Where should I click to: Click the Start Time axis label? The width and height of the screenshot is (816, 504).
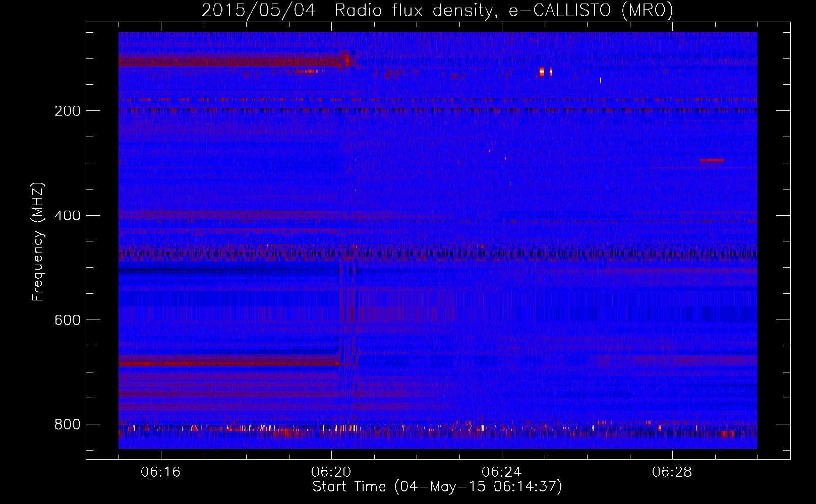437,487
